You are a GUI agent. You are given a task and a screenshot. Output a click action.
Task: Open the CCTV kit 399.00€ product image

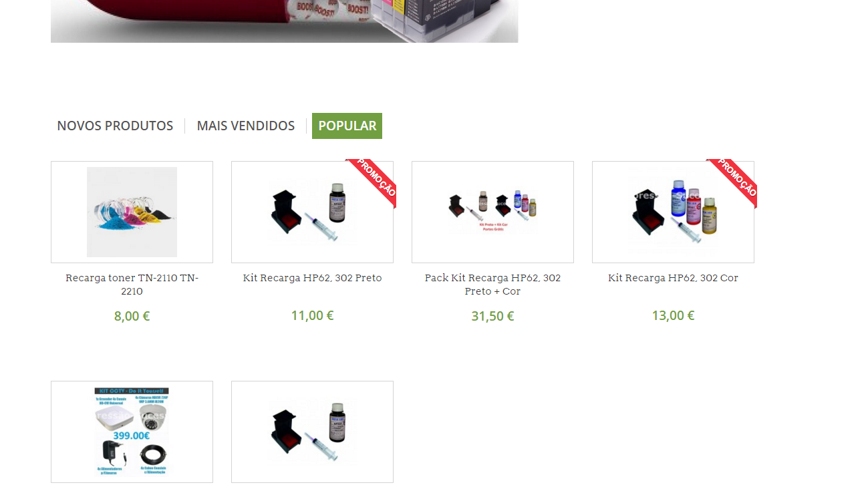tap(132, 432)
